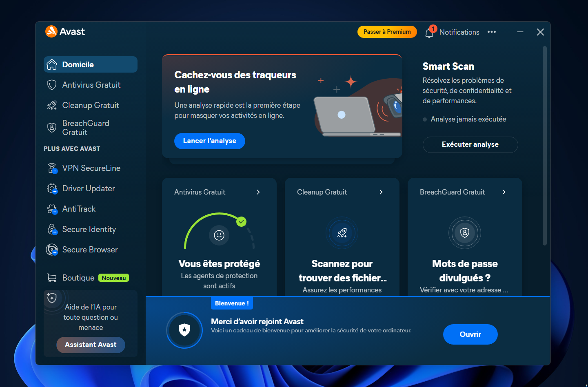Image resolution: width=588 pixels, height=387 pixels.
Task: Click the Boutique shopping cart icon
Action: tap(52, 278)
